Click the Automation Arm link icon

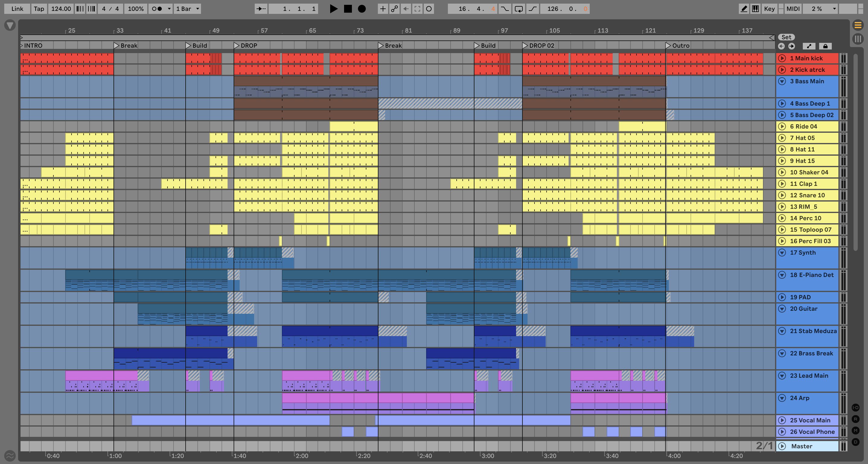[x=394, y=9]
